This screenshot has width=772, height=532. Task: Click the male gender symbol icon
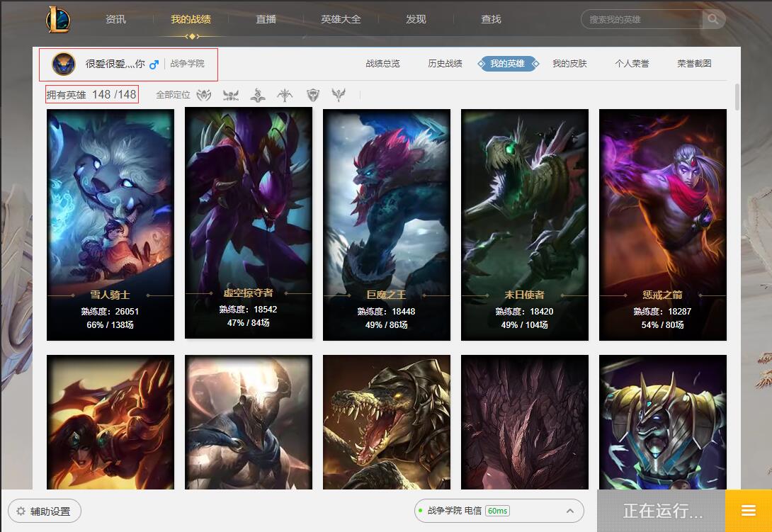pos(154,64)
